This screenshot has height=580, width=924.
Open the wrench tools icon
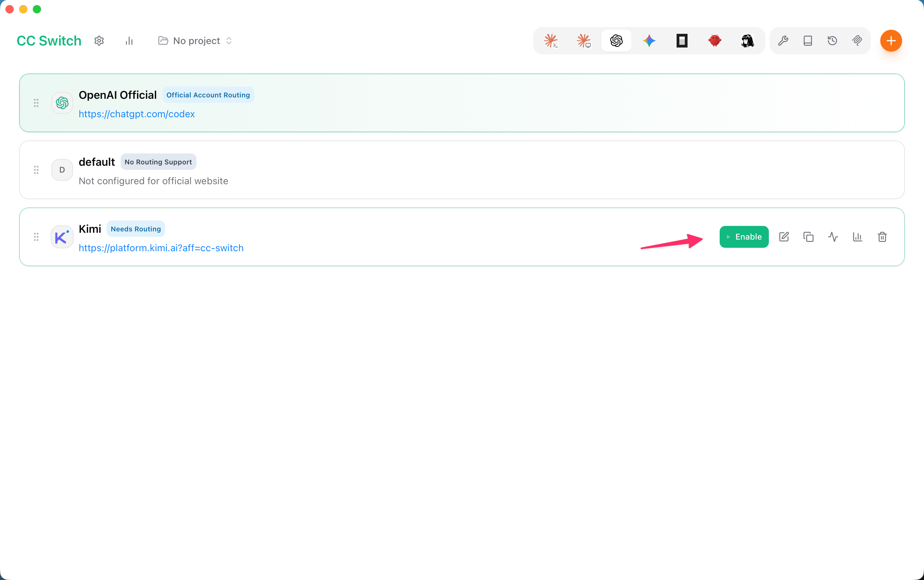783,41
